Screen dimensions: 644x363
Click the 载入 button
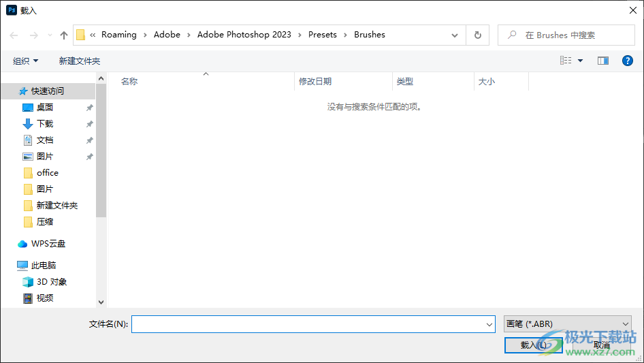point(534,345)
